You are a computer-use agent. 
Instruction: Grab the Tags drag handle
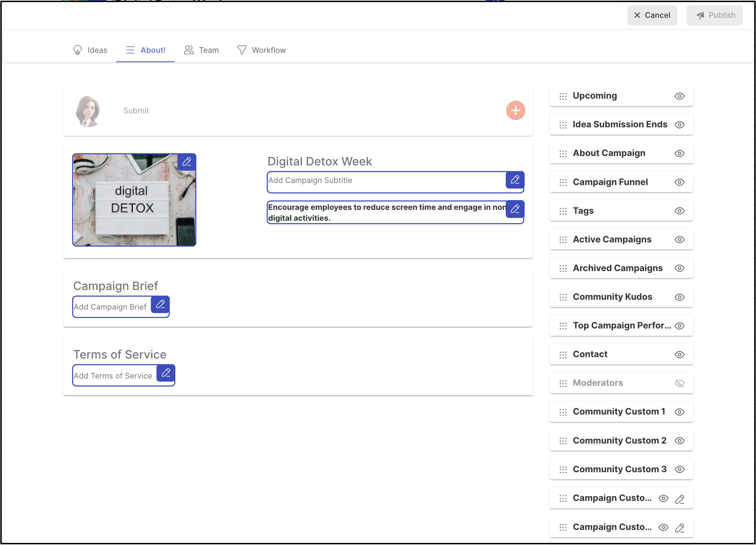pyautogui.click(x=563, y=211)
